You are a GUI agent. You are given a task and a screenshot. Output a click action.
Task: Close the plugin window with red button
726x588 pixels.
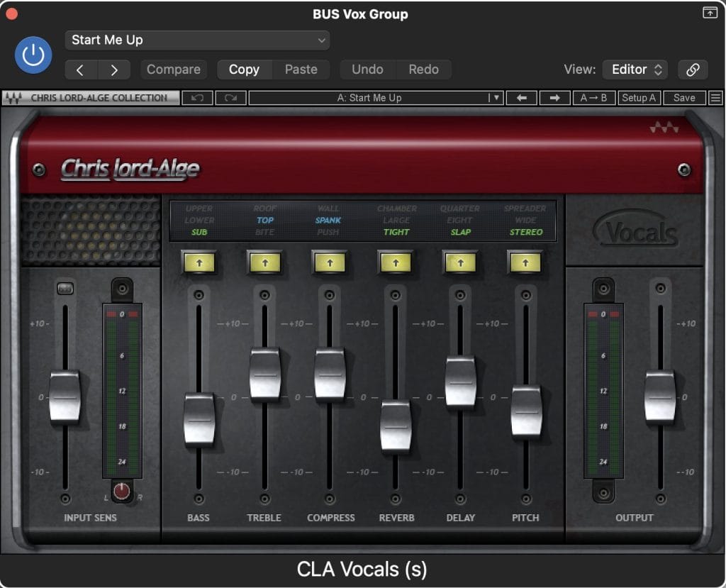[x=11, y=13]
